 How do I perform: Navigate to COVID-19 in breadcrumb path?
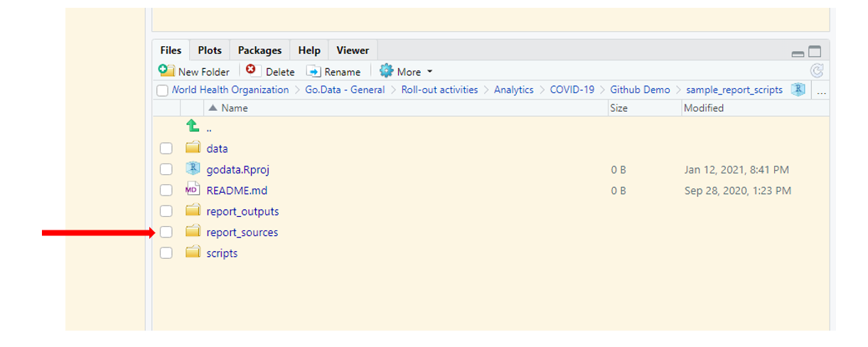[x=572, y=90]
